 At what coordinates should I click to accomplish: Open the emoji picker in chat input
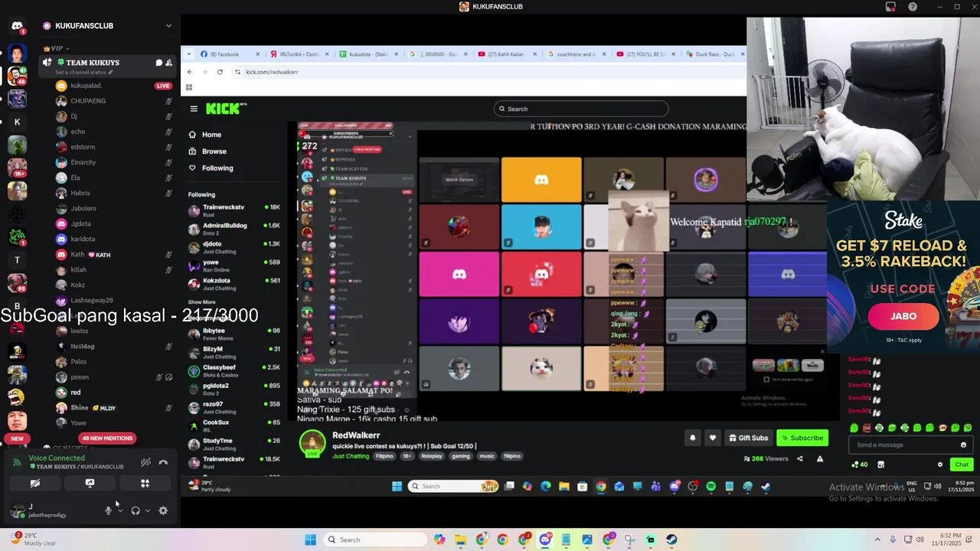(963, 445)
